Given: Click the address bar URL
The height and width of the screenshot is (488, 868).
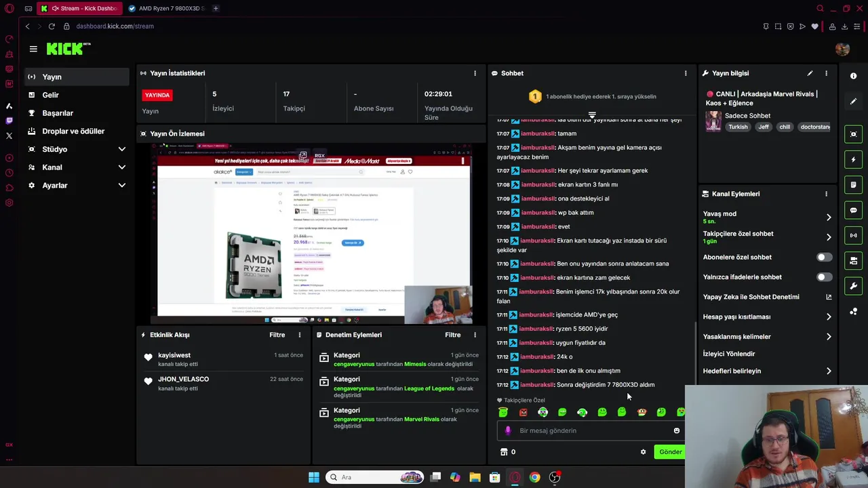Looking at the screenshot, I should tap(115, 26).
